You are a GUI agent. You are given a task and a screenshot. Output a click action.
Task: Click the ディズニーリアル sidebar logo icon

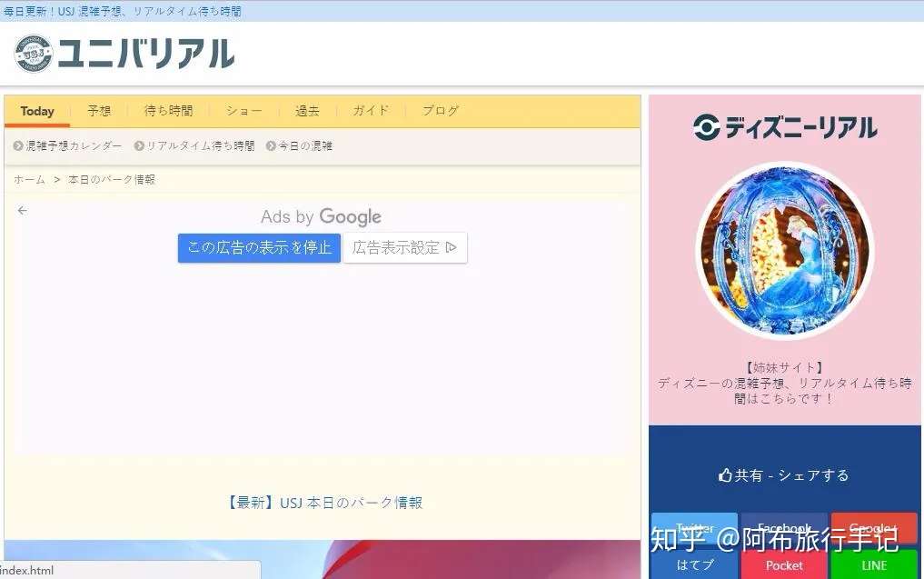[x=707, y=128]
